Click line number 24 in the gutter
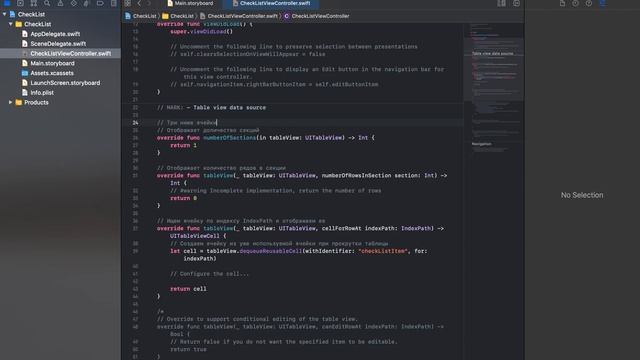Screen dimensions: 640x360 pyautogui.click(x=135, y=122)
